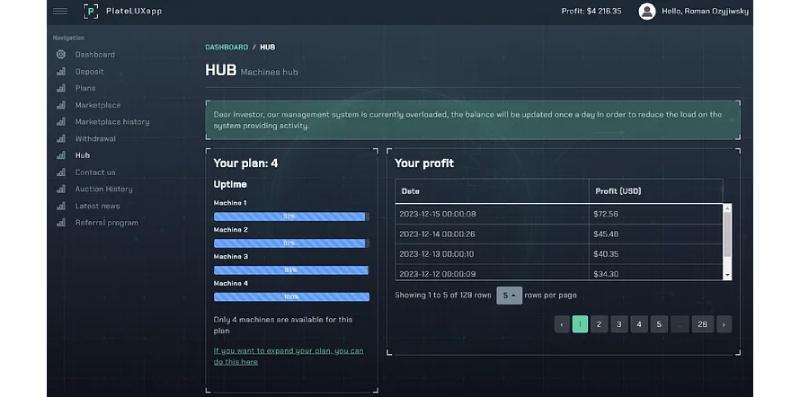Screen dimensions: 800x397
Task: Click the user avatar icon
Action: (x=646, y=11)
